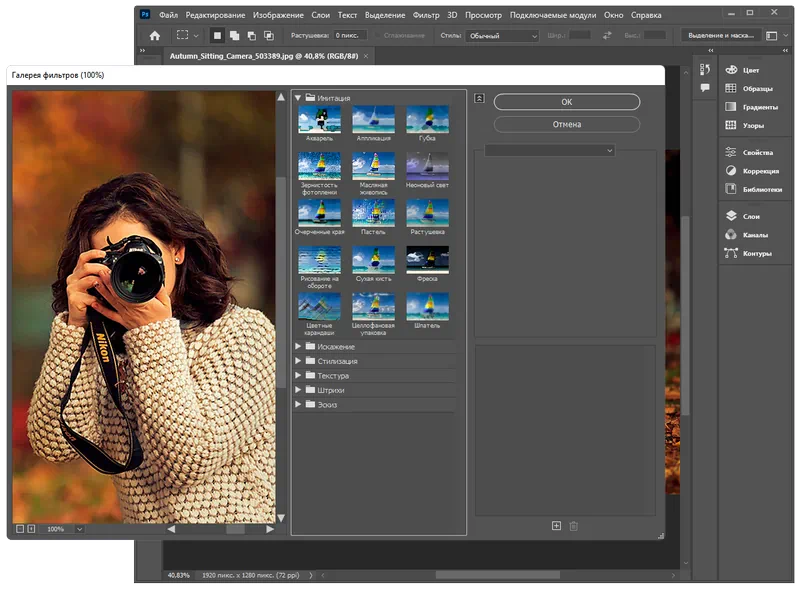Click the OK button

[x=566, y=102]
